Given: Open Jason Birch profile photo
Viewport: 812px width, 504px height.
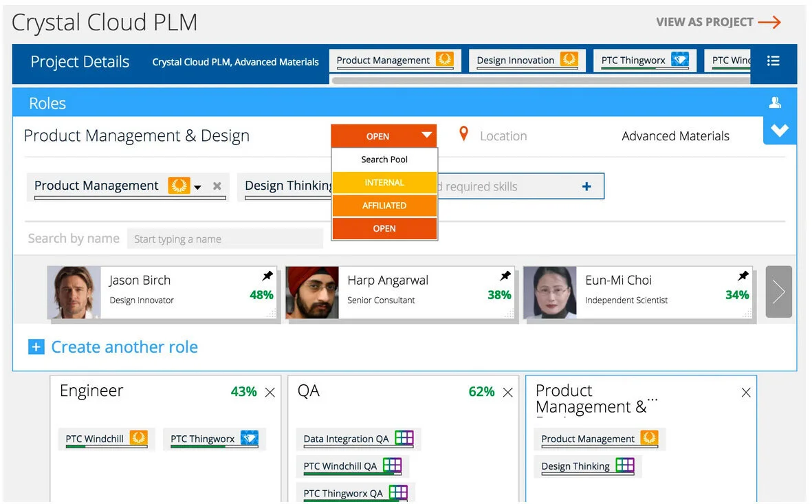Looking at the screenshot, I should 74,292.
